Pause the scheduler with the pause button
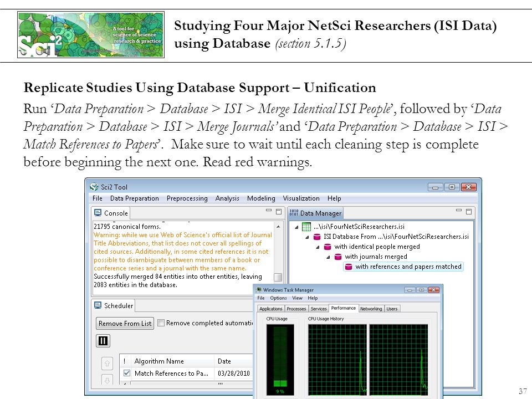This screenshot has width=532, height=399. pos(103,341)
